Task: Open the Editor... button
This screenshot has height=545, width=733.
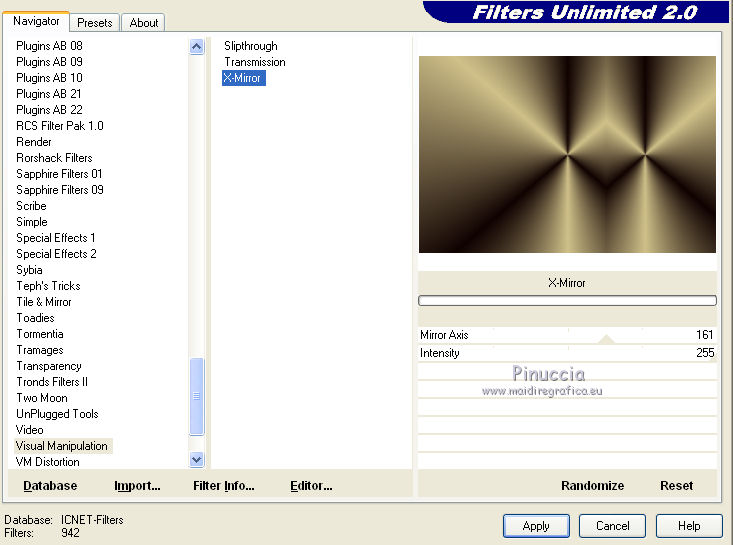Action: coord(311,486)
